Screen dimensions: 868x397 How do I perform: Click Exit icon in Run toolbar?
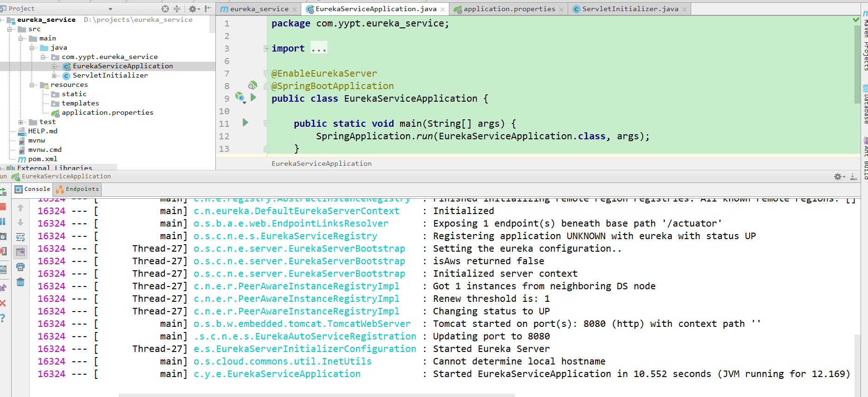click(x=3, y=251)
